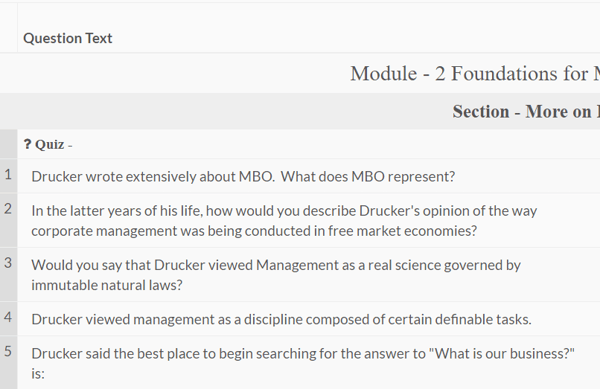Click the Section More on heading row
This screenshot has height=389, width=600.
(x=300, y=111)
